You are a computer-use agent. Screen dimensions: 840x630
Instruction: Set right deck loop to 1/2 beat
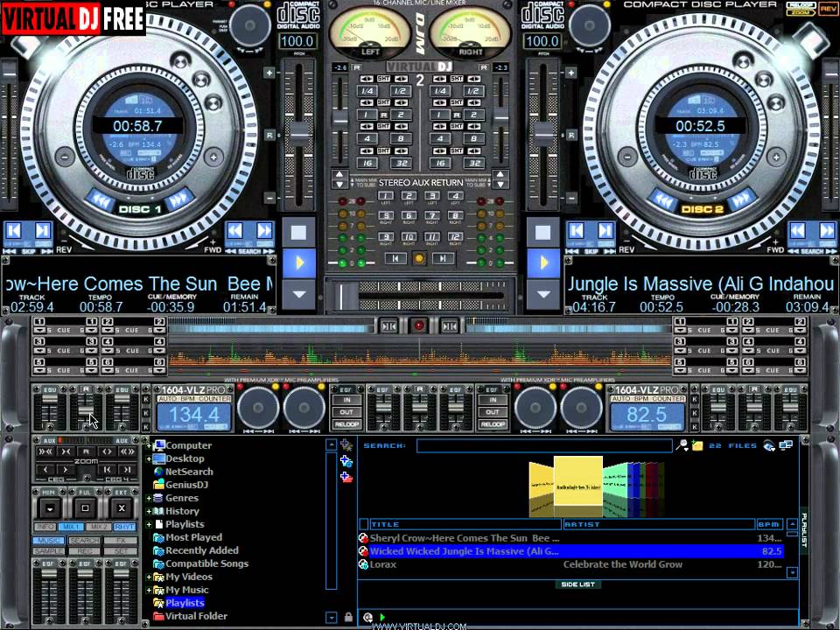473,90
